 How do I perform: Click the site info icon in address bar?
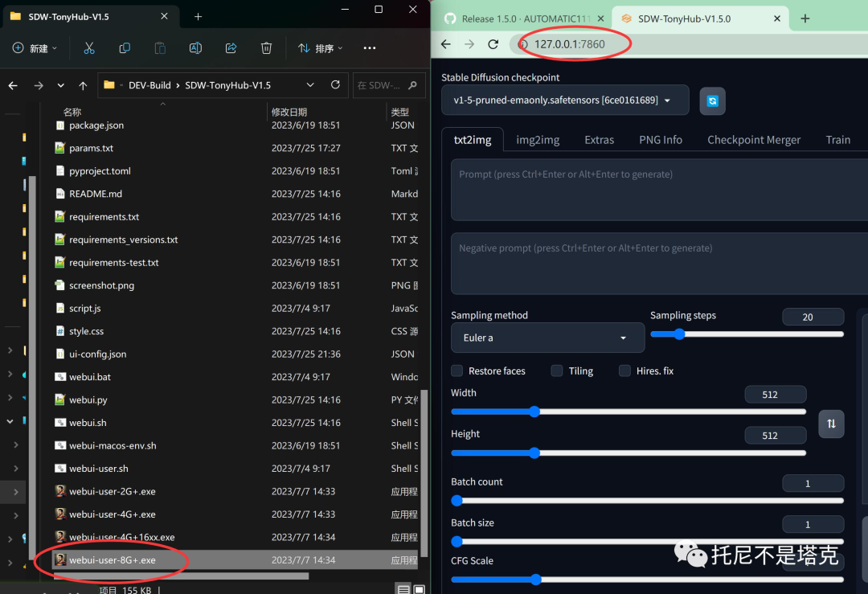pos(523,43)
